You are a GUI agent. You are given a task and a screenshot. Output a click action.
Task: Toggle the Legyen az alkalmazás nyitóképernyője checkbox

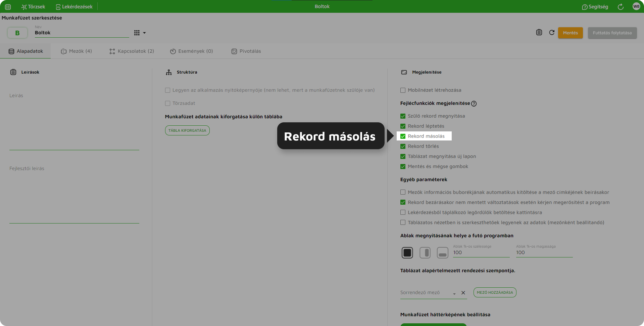[167, 90]
